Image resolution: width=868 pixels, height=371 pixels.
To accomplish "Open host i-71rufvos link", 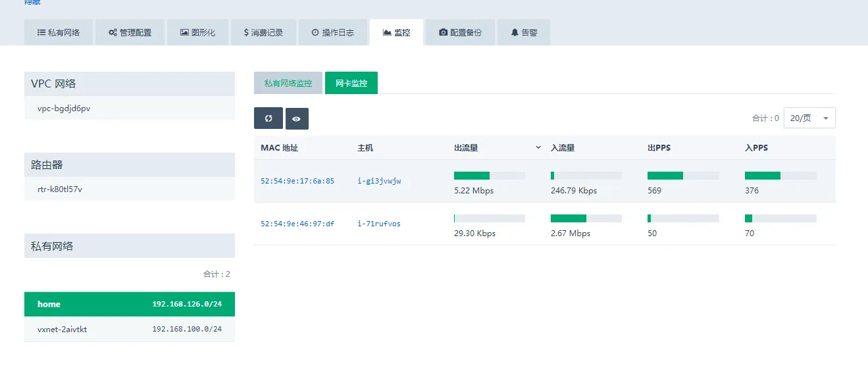I will [x=379, y=224].
